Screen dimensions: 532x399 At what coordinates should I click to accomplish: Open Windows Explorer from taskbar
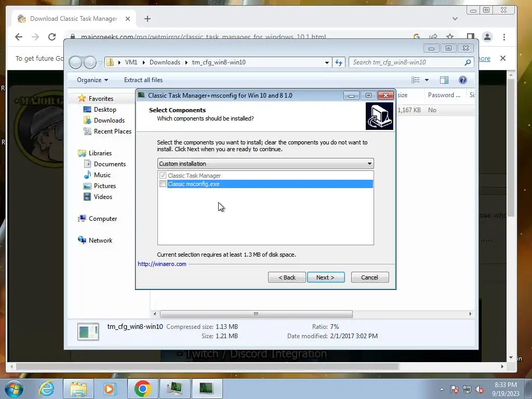coord(78,389)
